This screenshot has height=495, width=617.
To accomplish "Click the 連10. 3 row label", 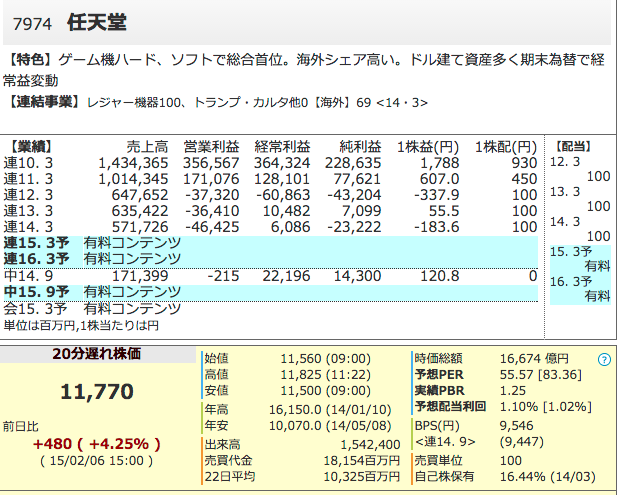I will (28, 163).
